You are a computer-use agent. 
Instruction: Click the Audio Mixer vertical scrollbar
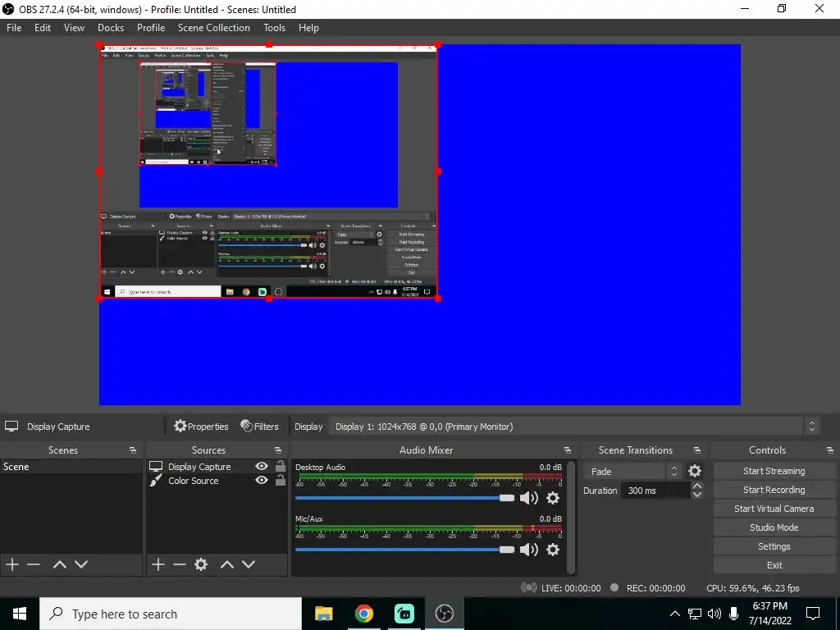point(572,517)
